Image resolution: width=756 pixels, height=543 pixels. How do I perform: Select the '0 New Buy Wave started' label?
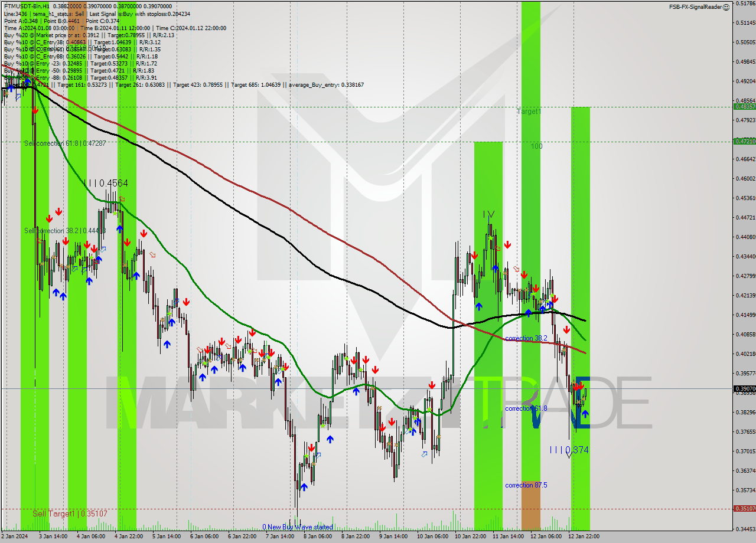(298, 527)
